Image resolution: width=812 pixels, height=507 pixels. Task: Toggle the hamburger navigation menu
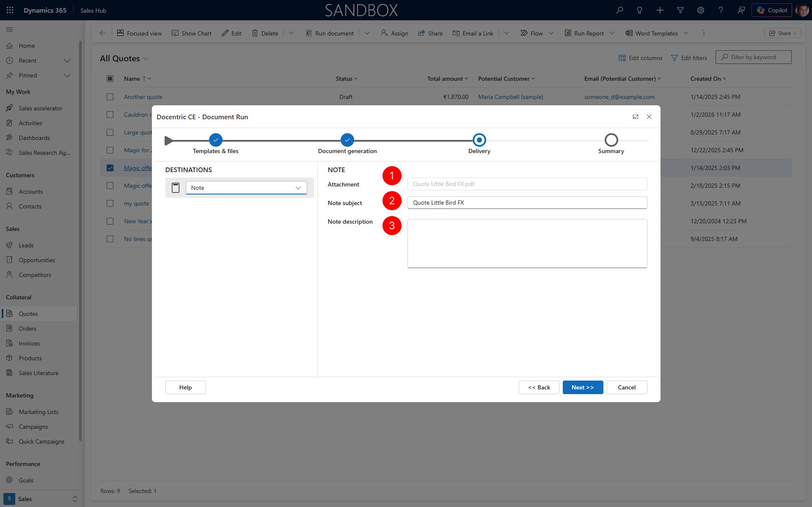(9, 29)
